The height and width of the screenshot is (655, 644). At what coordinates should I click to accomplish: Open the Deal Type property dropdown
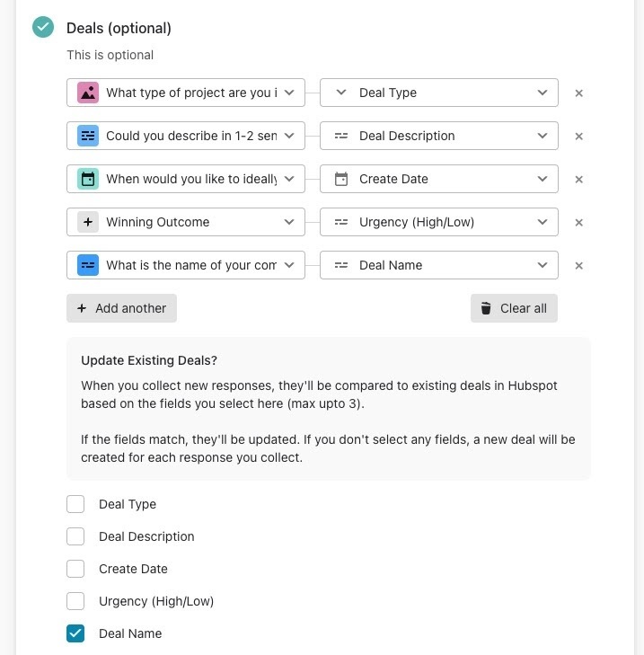click(x=439, y=93)
